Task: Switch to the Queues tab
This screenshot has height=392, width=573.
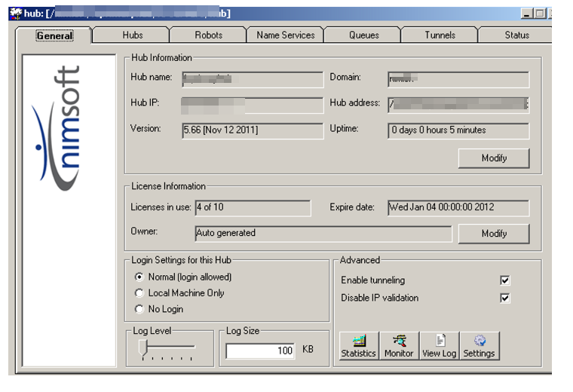Action: (363, 35)
